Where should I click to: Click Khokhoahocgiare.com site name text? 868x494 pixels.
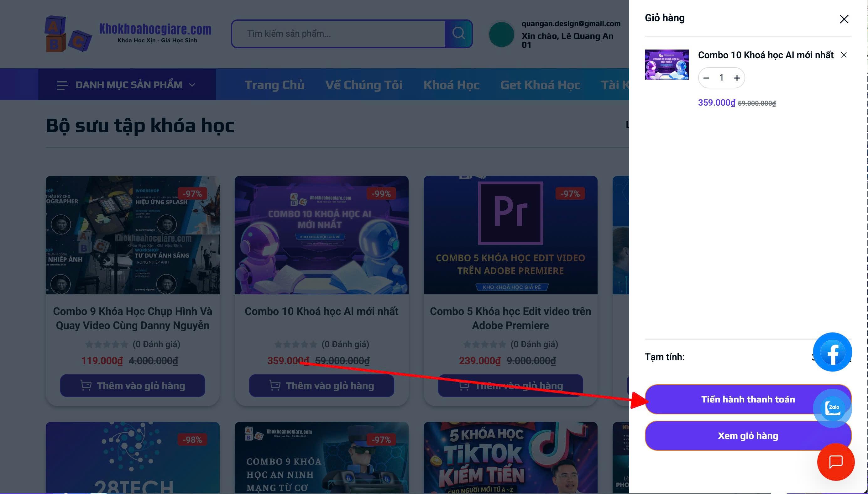tap(155, 29)
